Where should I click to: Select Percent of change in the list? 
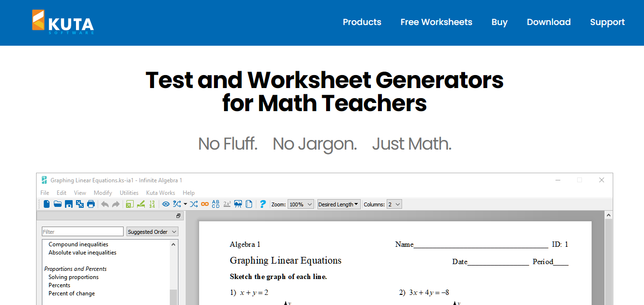[x=72, y=293]
